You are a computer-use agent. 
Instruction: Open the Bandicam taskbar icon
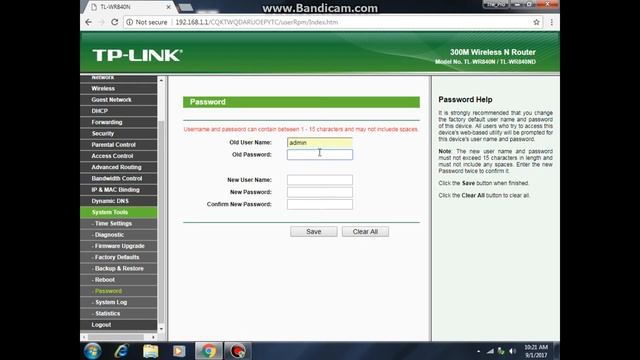238,351
